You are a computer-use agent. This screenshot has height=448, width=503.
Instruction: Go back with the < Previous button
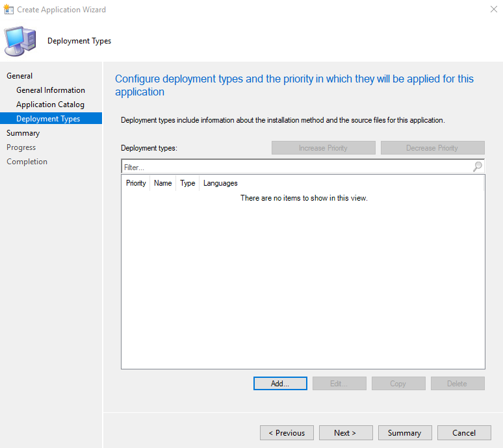click(x=287, y=433)
